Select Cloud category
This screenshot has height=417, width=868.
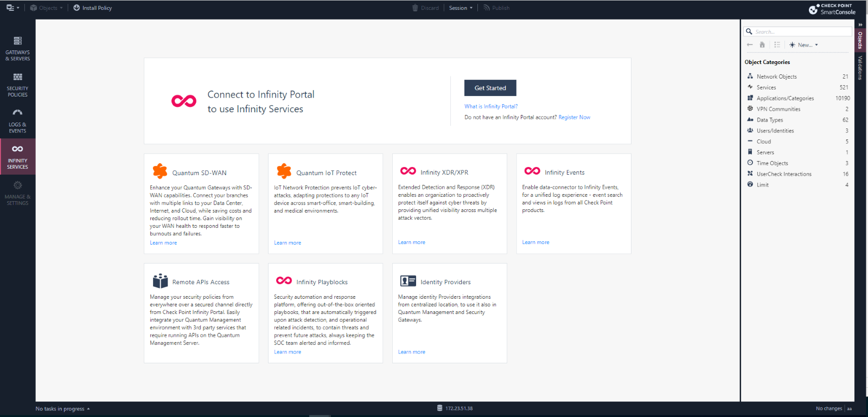point(797,142)
